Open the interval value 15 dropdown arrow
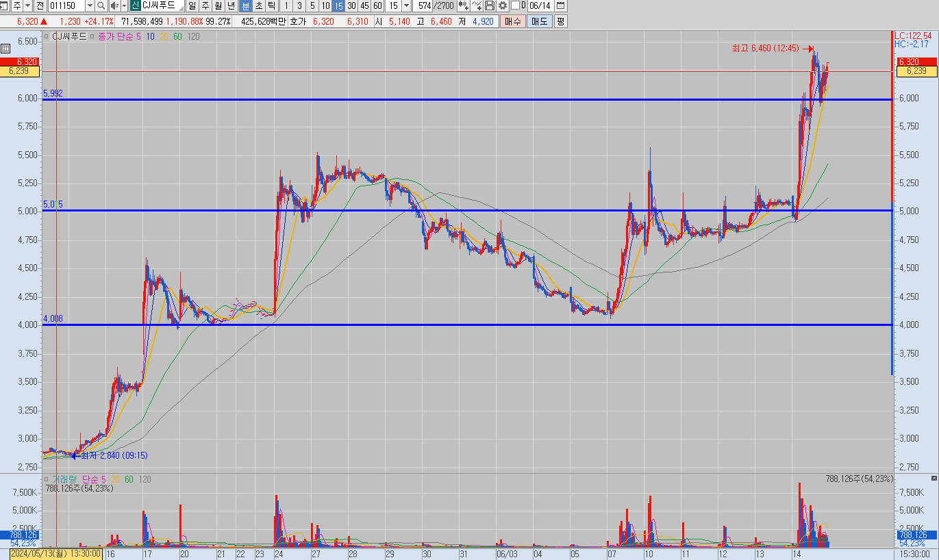 [406, 5]
